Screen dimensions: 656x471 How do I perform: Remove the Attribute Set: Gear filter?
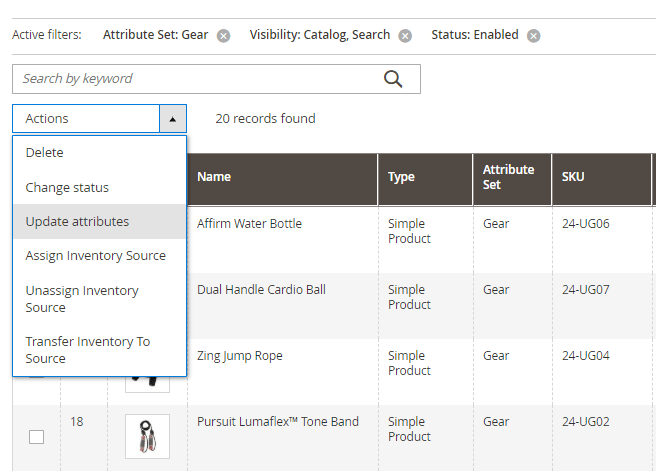pos(224,36)
